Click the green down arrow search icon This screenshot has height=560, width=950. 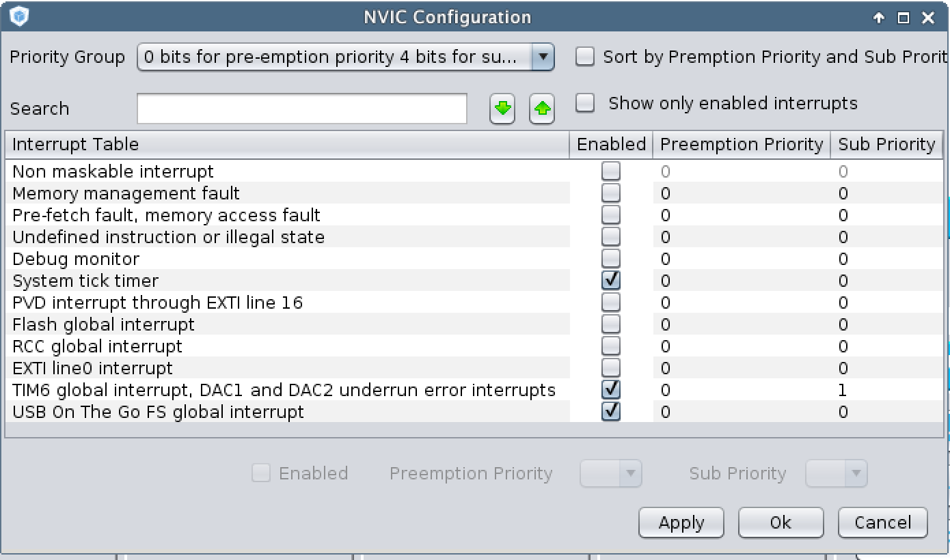pyautogui.click(x=502, y=109)
